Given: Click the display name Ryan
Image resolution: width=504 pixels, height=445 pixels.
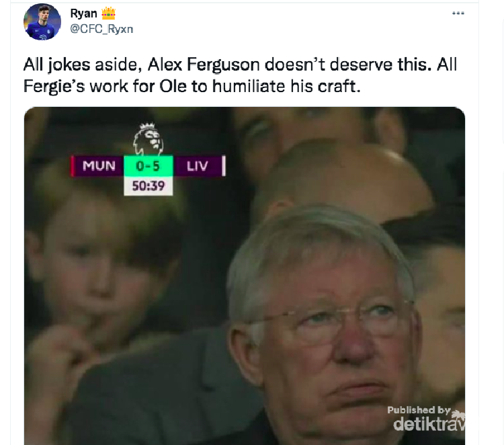Looking at the screenshot, I should (x=83, y=13).
